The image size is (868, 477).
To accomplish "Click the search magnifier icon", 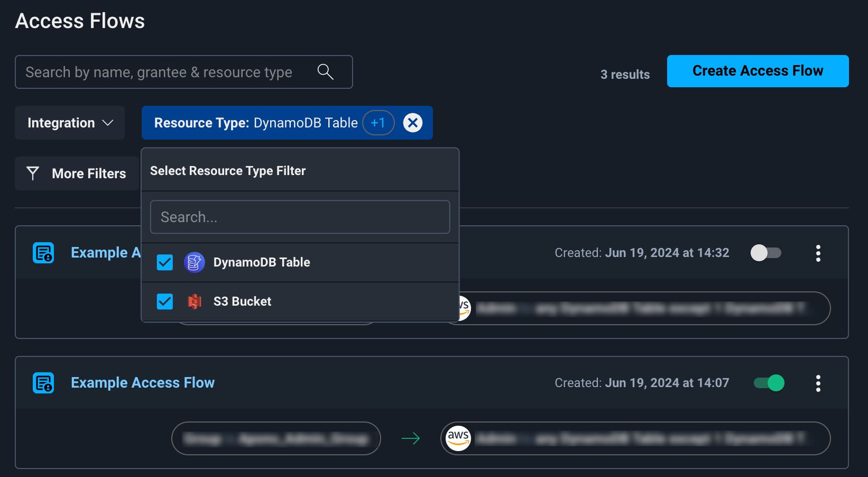I will coord(325,72).
